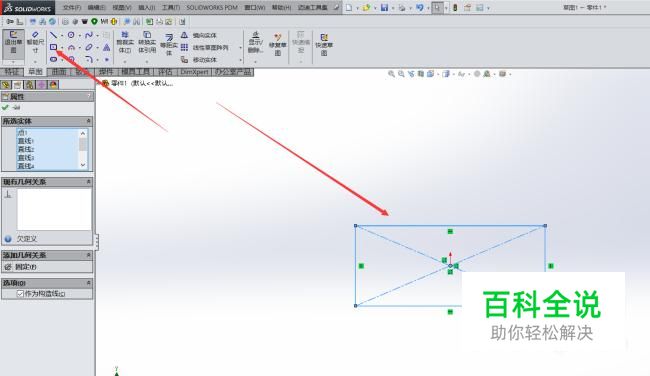Click scroll-down arrow in selected entities list
650x376 pixels.
click(x=83, y=165)
